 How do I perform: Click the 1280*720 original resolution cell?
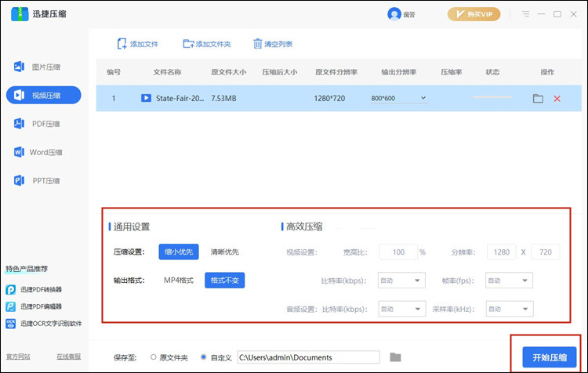pyautogui.click(x=329, y=98)
